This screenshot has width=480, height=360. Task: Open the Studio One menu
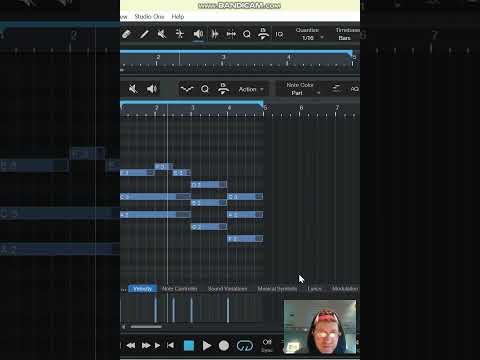pyautogui.click(x=149, y=16)
